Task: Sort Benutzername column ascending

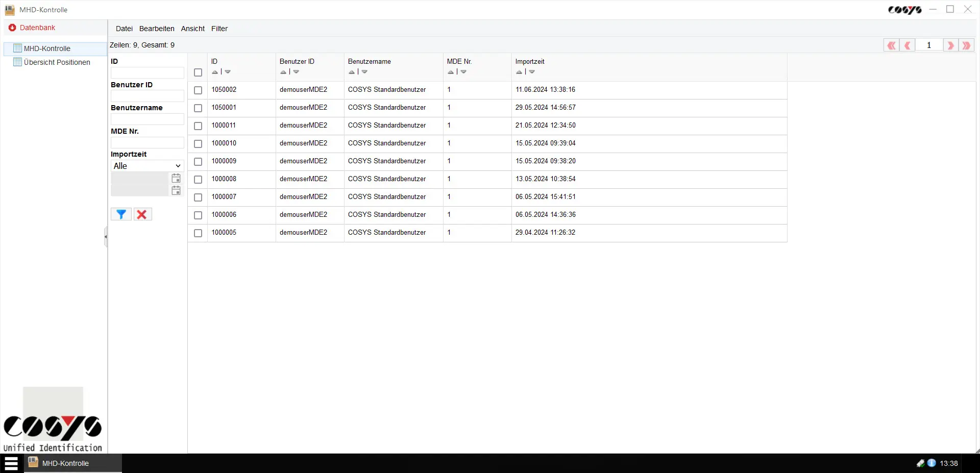Action: pyautogui.click(x=352, y=72)
